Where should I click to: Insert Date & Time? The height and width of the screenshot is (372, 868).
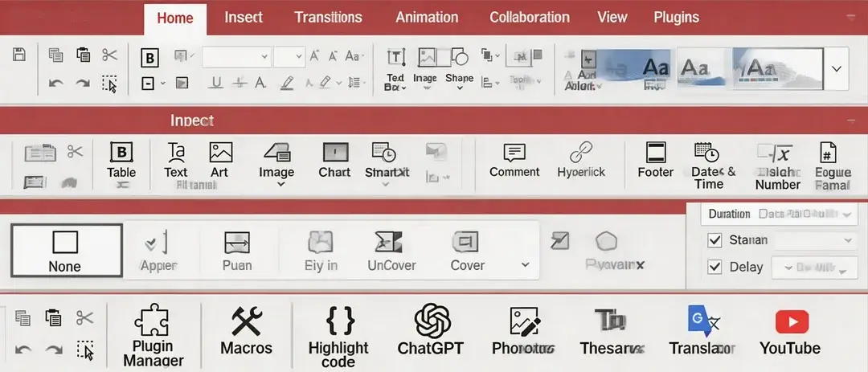coord(709,166)
